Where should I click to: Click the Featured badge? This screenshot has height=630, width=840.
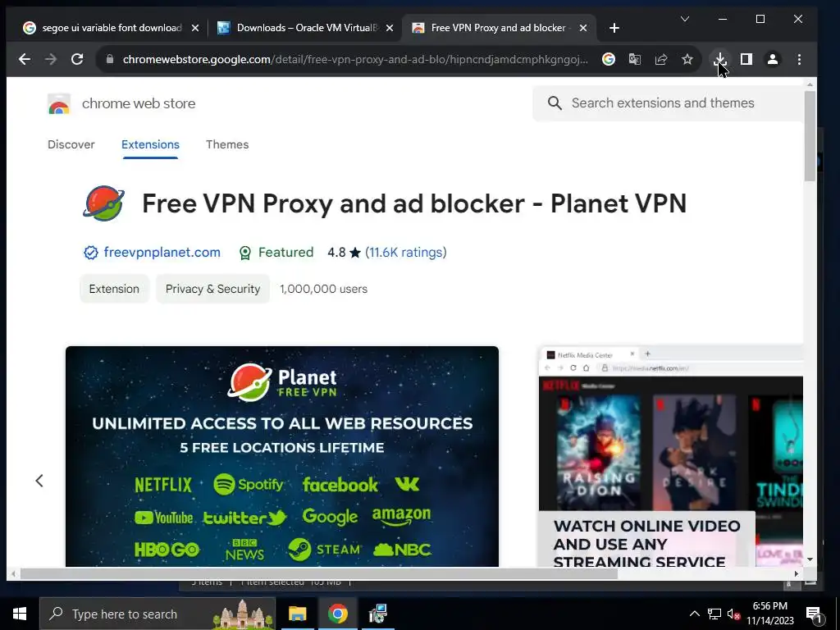click(x=276, y=253)
